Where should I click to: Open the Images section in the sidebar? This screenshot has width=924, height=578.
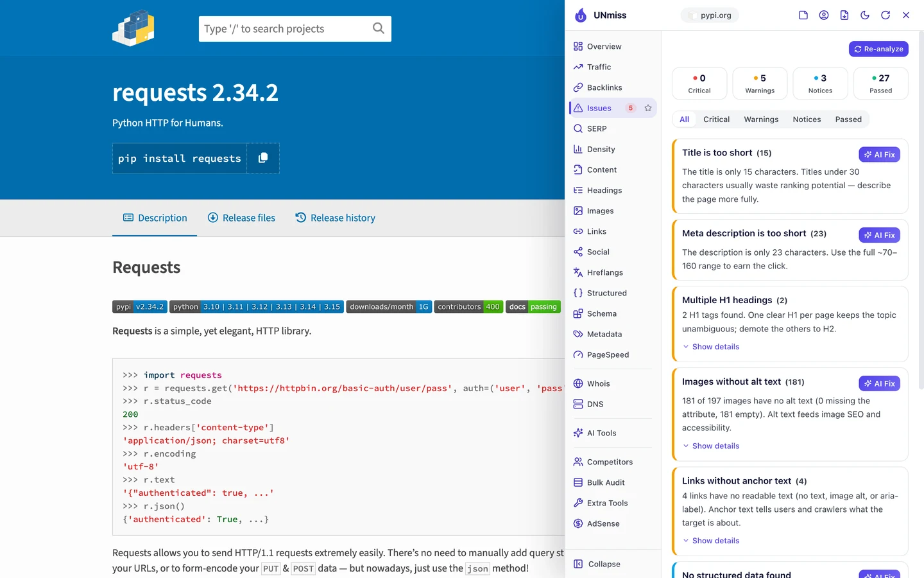[613, 211]
